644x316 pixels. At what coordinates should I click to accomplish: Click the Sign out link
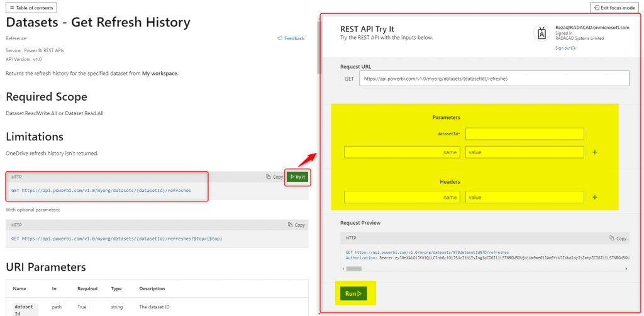click(x=565, y=48)
